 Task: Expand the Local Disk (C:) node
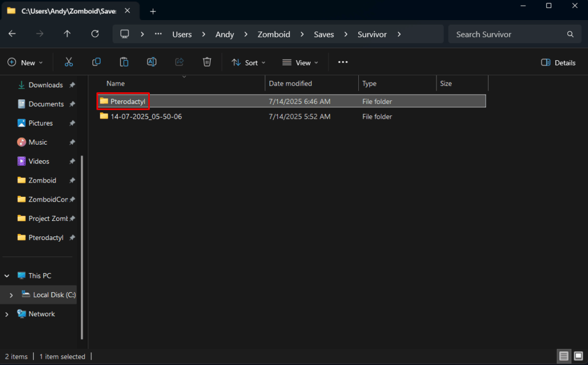[x=11, y=296]
